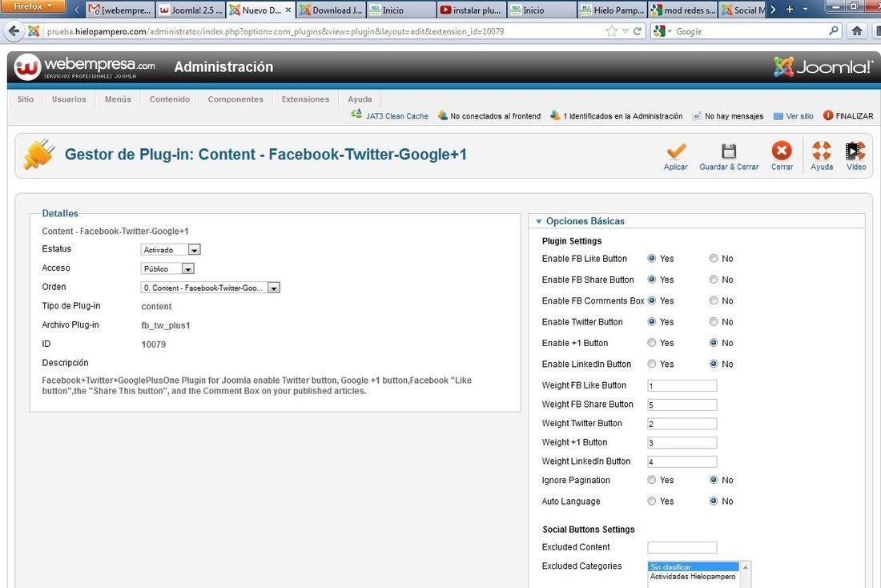Show more tabs with the tab scroll arrow

click(774, 10)
